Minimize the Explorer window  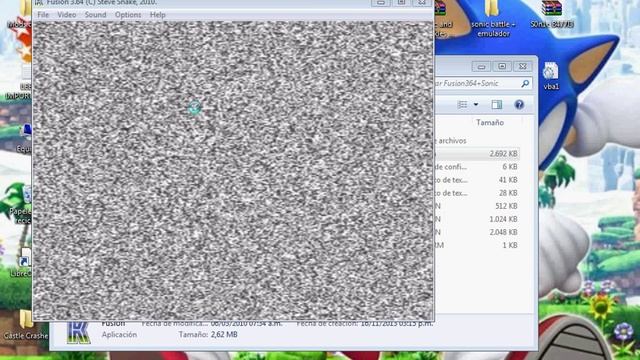pos(481,66)
